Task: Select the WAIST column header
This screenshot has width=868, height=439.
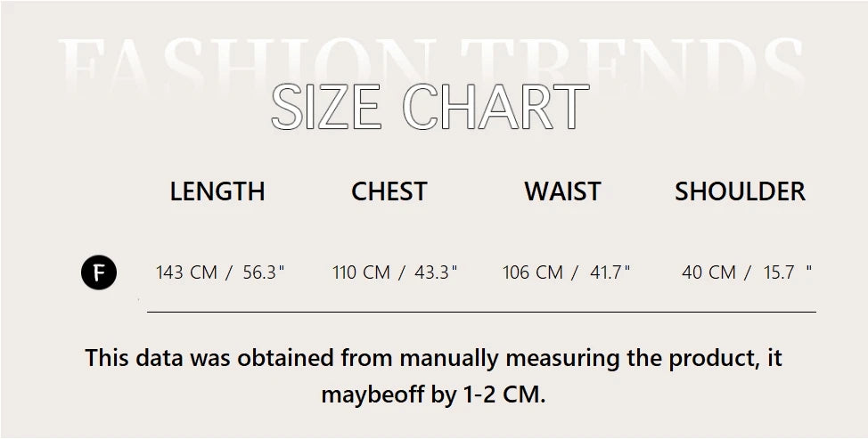Action: (562, 191)
